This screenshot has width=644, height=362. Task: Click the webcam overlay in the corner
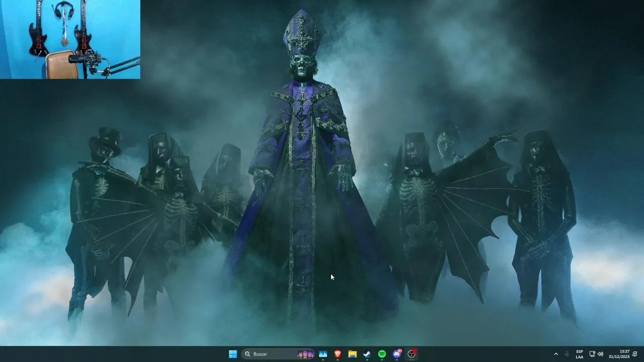coord(70,39)
